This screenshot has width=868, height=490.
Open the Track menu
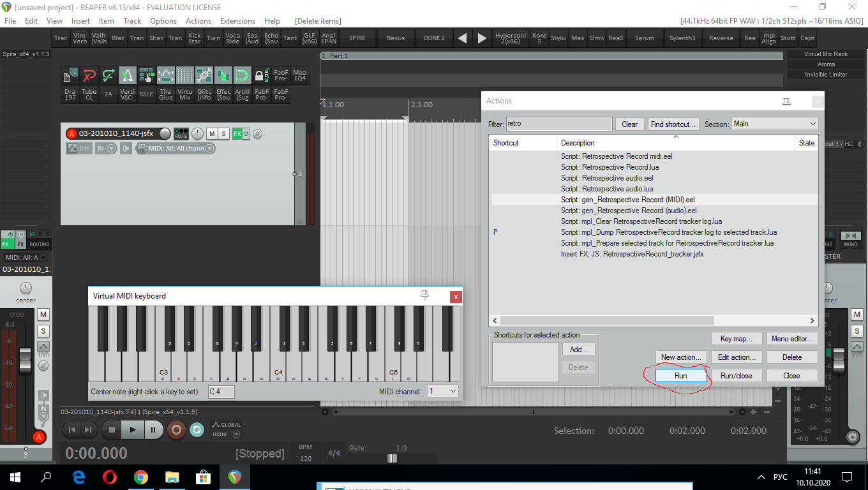tap(132, 21)
